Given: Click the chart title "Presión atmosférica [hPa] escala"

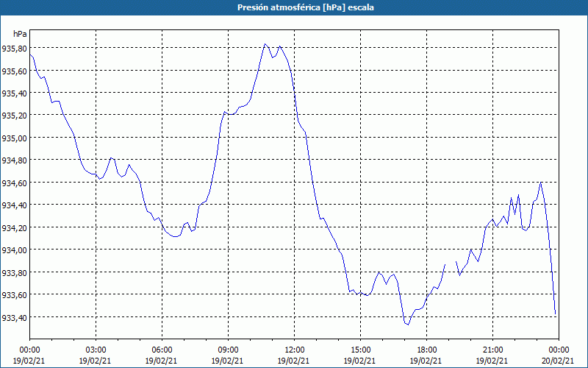Looking at the screenshot, I should coord(306,7).
